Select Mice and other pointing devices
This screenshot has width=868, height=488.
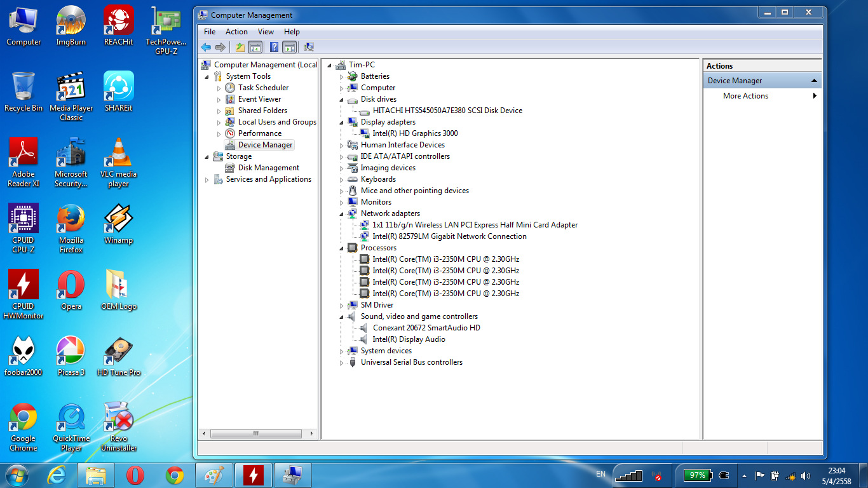point(414,191)
